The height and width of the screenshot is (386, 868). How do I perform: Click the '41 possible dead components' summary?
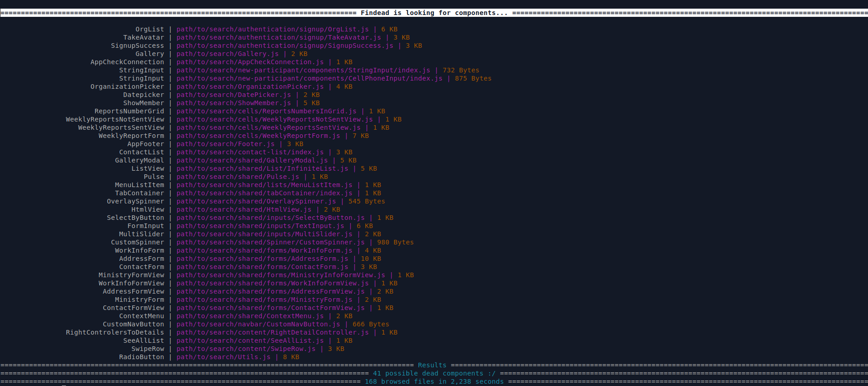tap(434, 373)
